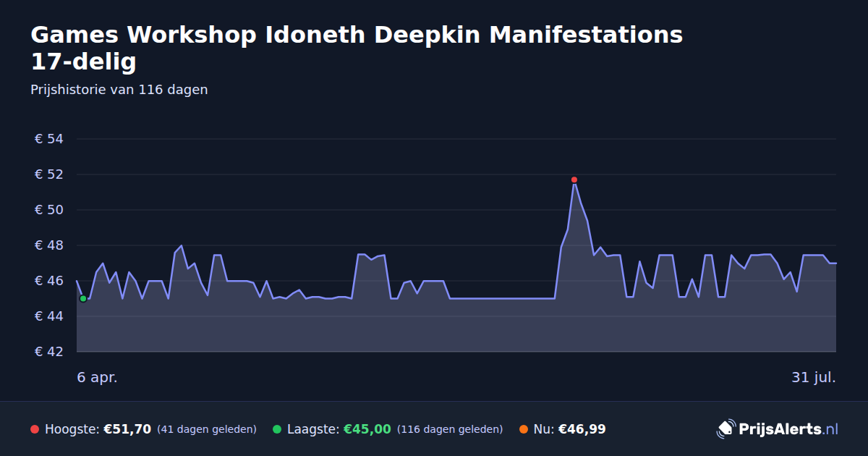868x456 pixels.
Task: Click the 'Laagste:' label
Action: (x=313, y=429)
